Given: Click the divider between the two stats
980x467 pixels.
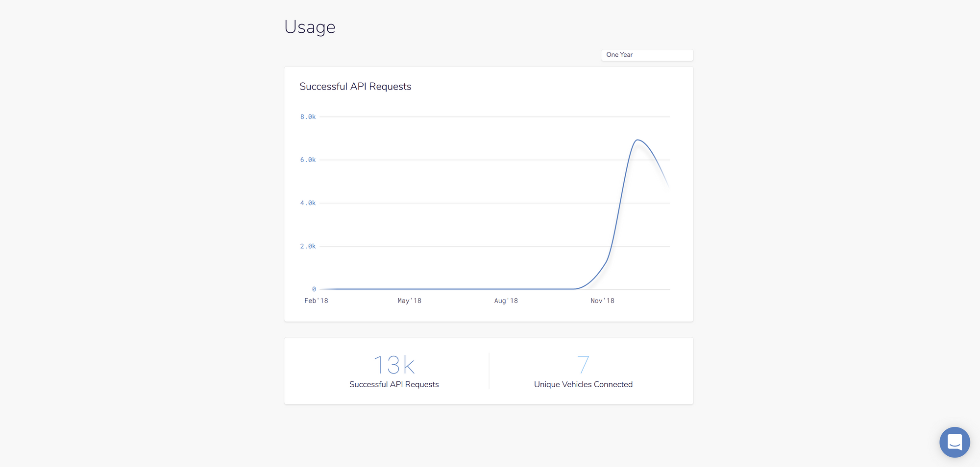Looking at the screenshot, I should (488, 370).
